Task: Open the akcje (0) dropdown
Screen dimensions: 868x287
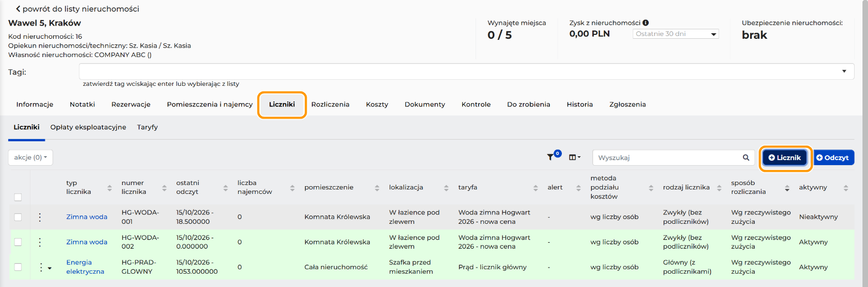Action: click(x=30, y=157)
